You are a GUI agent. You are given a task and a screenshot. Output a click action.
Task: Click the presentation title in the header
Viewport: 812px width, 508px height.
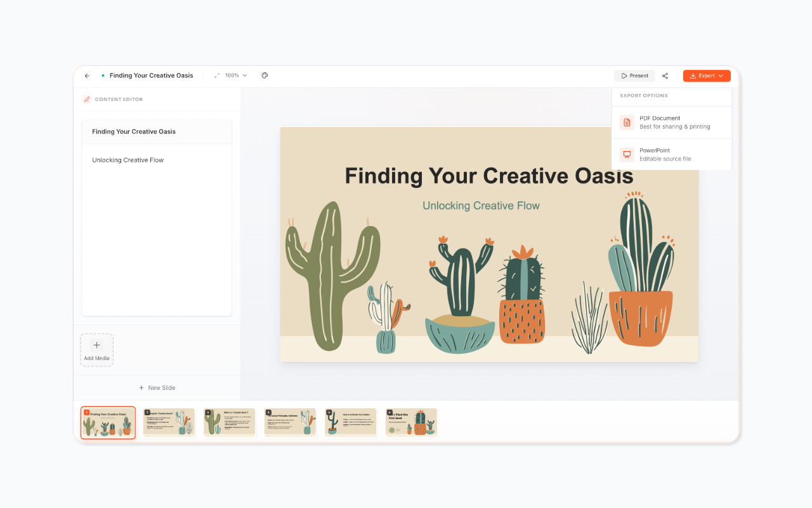[151, 76]
